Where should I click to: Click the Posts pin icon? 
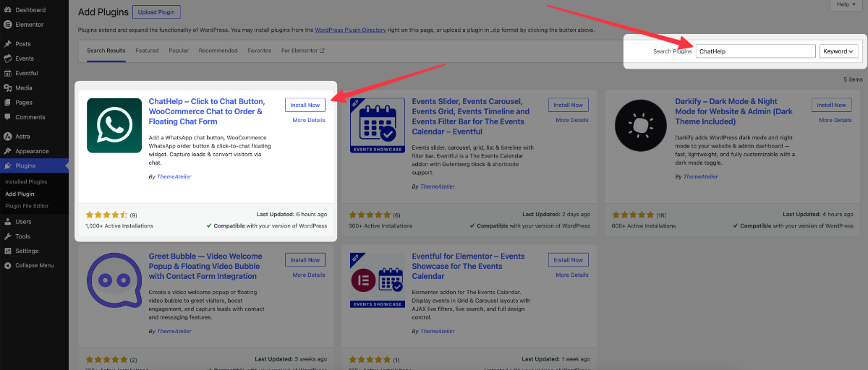click(7, 44)
